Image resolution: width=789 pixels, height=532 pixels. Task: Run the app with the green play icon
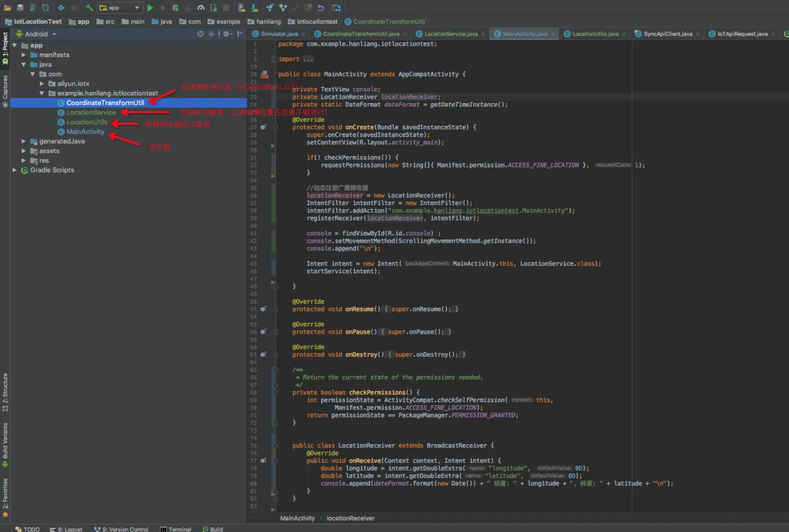[x=150, y=8]
